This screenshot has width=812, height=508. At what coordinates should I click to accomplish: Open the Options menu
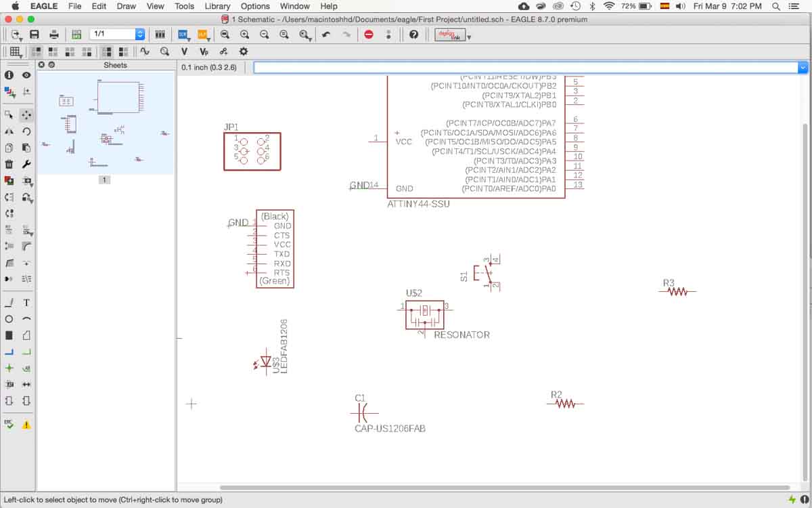[x=255, y=6]
